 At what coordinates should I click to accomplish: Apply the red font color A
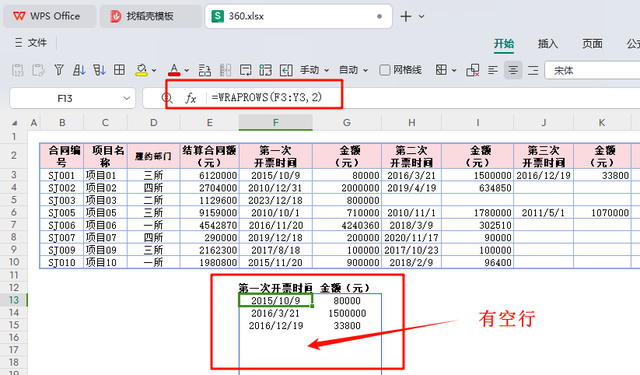click(x=174, y=70)
